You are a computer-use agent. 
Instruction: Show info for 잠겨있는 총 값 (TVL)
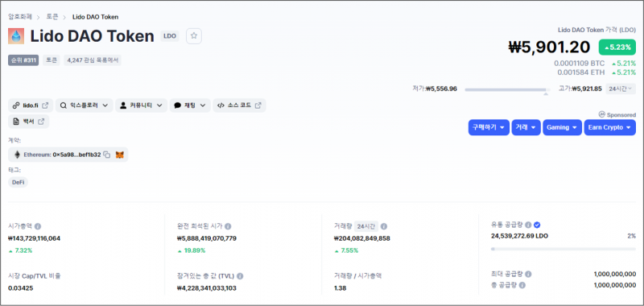tap(240, 276)
